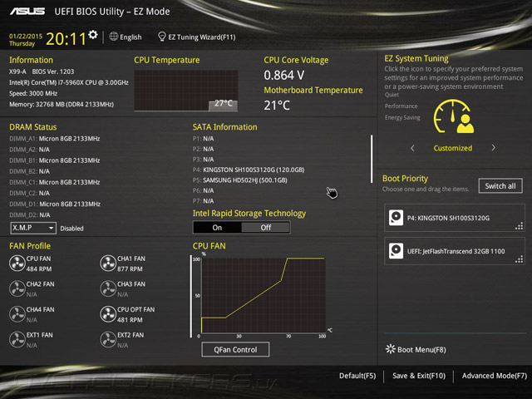Click the KINGSTON boot device disk icon
This screenshot has width=532, height=399.
[396, 218]
